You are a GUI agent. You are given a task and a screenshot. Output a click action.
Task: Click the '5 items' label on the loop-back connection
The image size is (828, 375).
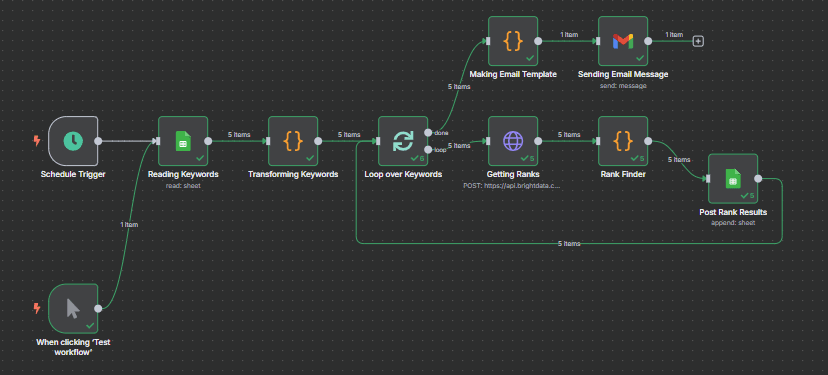click(569, 243)
